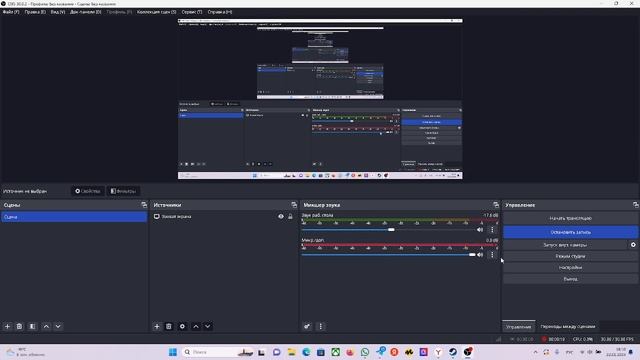Pop out the Scenes dock panel
Image resolution: width=640 pixels, height=360 pixels.
[x=144, y=205]
